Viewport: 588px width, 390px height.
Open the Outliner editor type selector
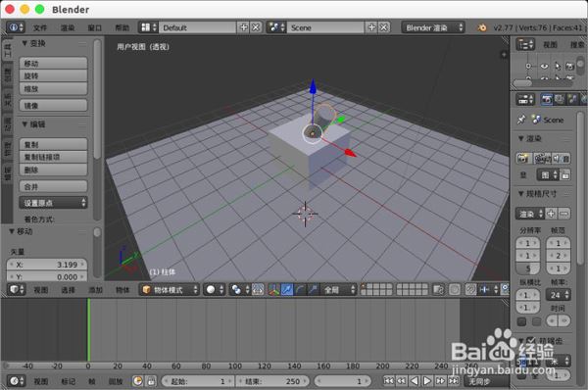[x=525, y=45]
